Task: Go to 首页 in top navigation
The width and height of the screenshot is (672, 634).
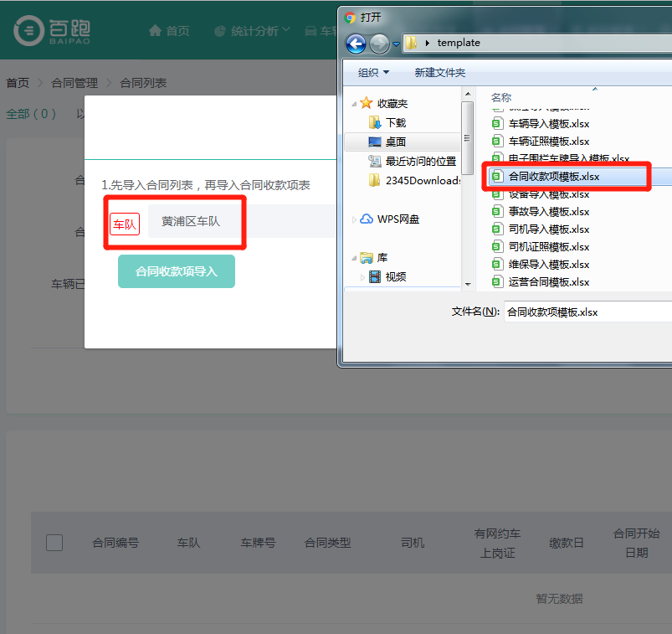Action: click(169, 31)
